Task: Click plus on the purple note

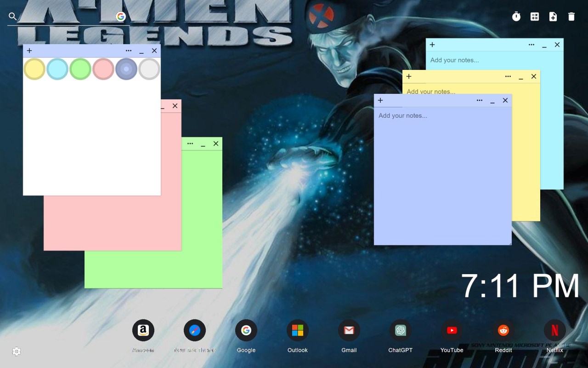Action: pos(380,100)
